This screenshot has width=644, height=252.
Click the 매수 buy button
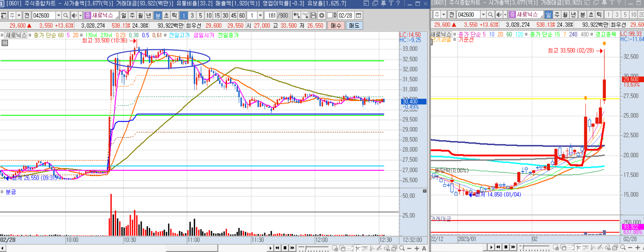[336, 25]
